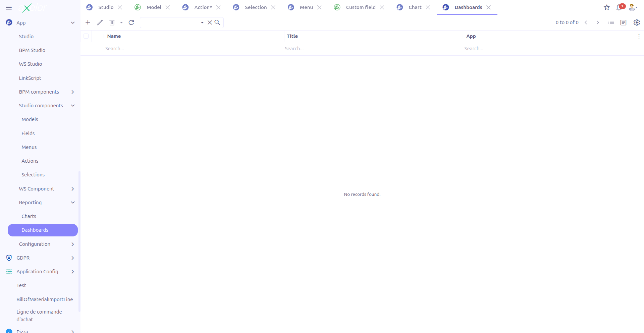Navigate to BPM Studio
This screenshot has width=644, height=333.
coord(32,50)
